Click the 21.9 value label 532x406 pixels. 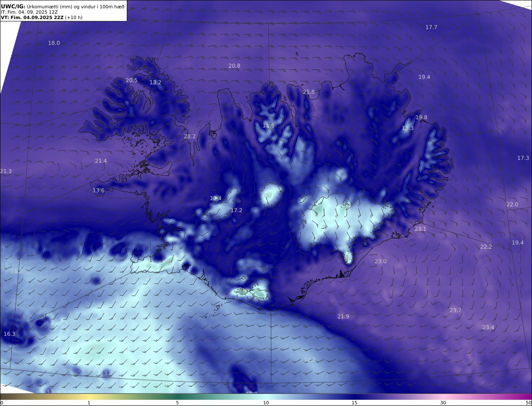(343, 316)
